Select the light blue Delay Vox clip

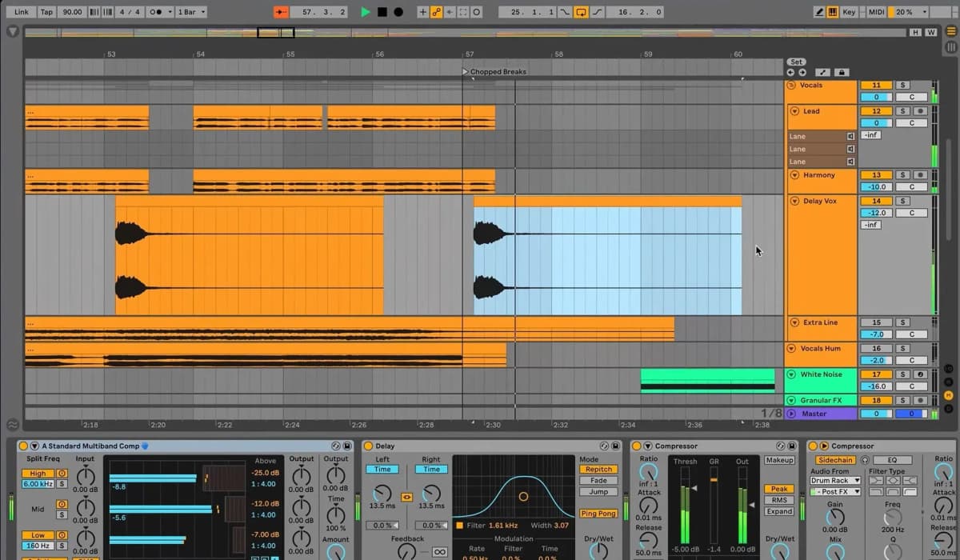pyautogui.click(x=608, y=256)
